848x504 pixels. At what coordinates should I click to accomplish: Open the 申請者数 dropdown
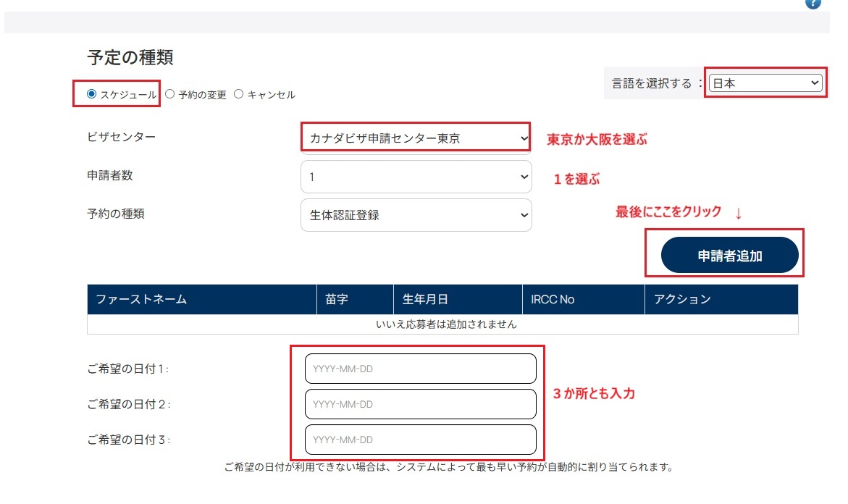tap(416, 177)
